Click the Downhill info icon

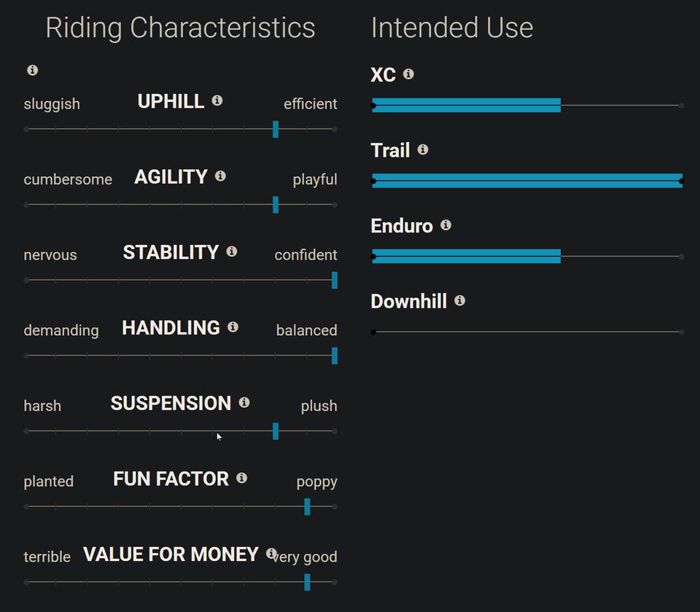point(459,300)
